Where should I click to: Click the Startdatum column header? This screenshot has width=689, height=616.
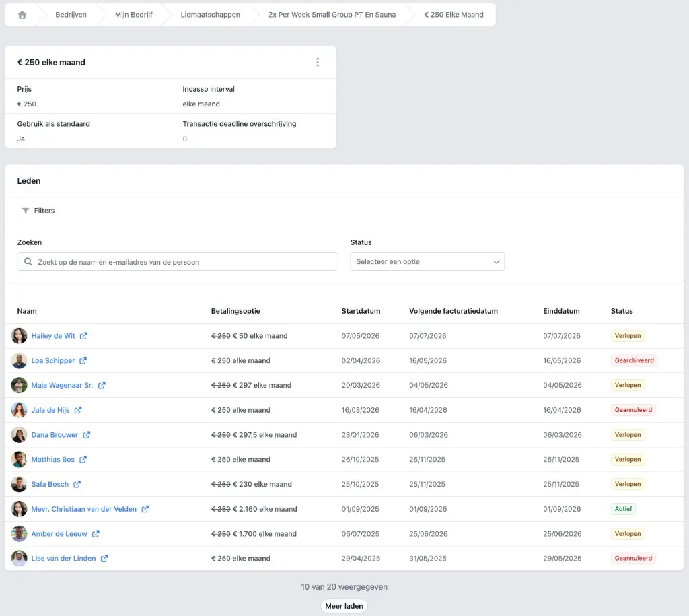[x=361, y=311]
